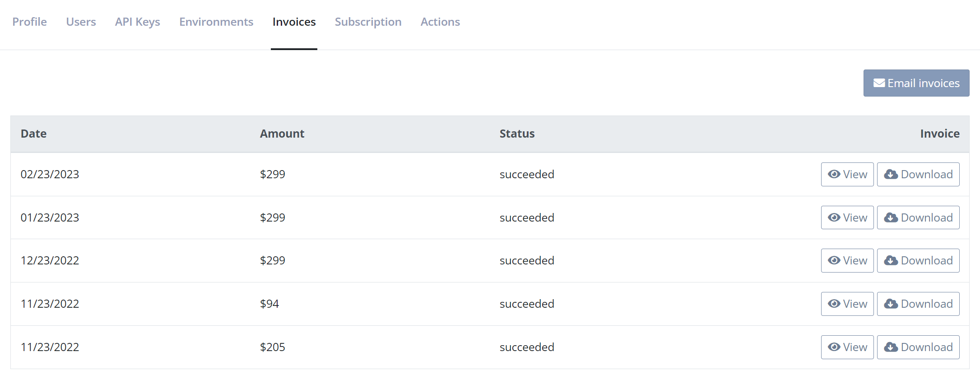Click succeeded status for 01/23/2023

(527, 217)
